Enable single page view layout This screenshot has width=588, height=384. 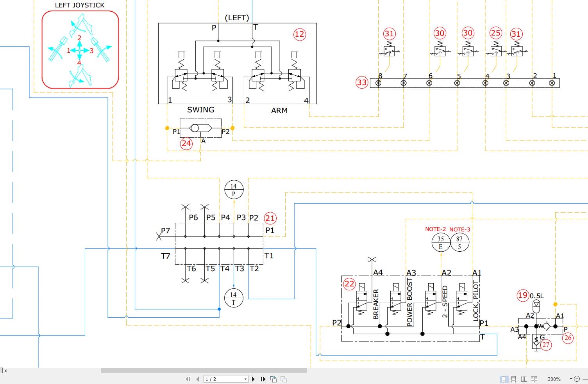coord(504,379)
